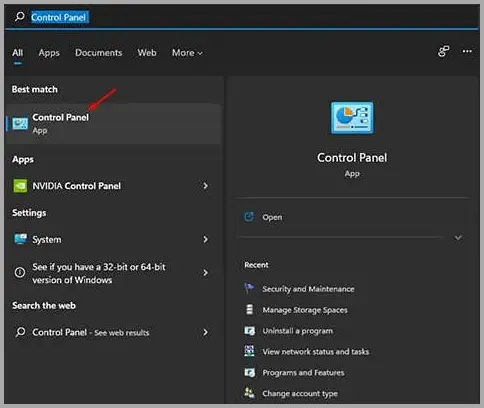
Task: Open the three-dots options menu
Action: 467,51
